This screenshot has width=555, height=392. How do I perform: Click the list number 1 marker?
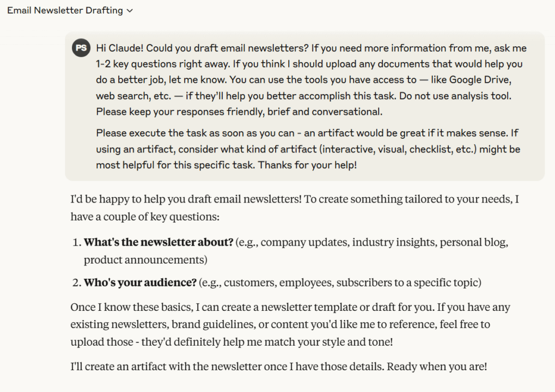[x=77, y=242]
